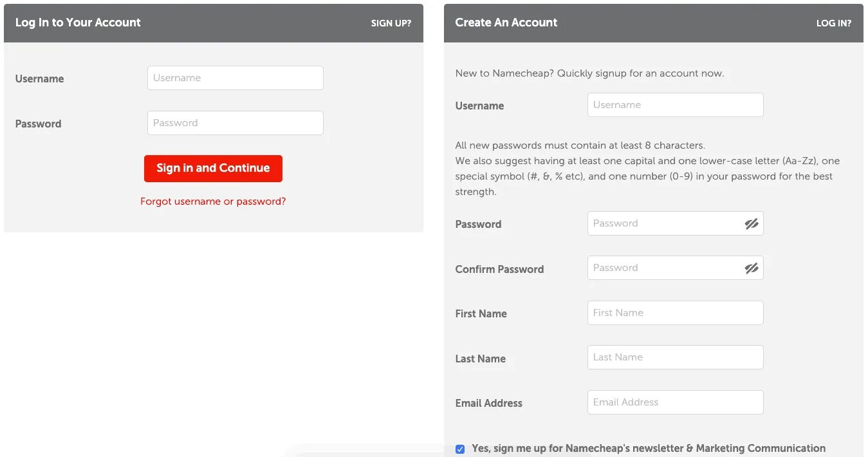The height and width of the screenshot is (457, 868).
Task: Focus the login Password input field
Action: coord(235,123)
